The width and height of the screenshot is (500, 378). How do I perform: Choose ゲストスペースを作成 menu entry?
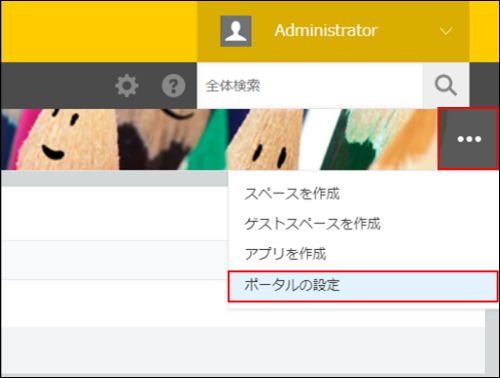(363, 224)
